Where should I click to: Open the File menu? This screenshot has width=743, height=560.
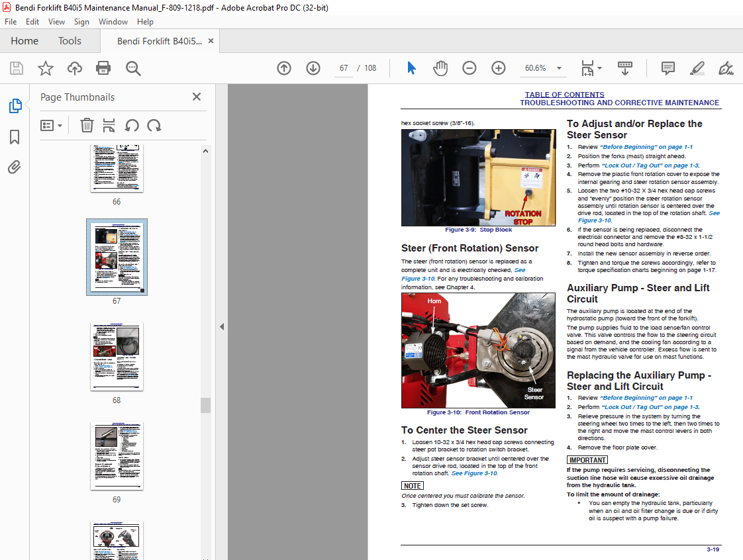tap(11, 22)
